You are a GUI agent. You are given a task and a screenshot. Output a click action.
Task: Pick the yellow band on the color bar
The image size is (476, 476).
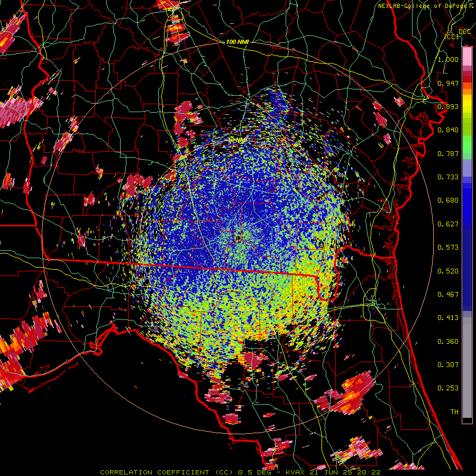[x=467, y=104]
